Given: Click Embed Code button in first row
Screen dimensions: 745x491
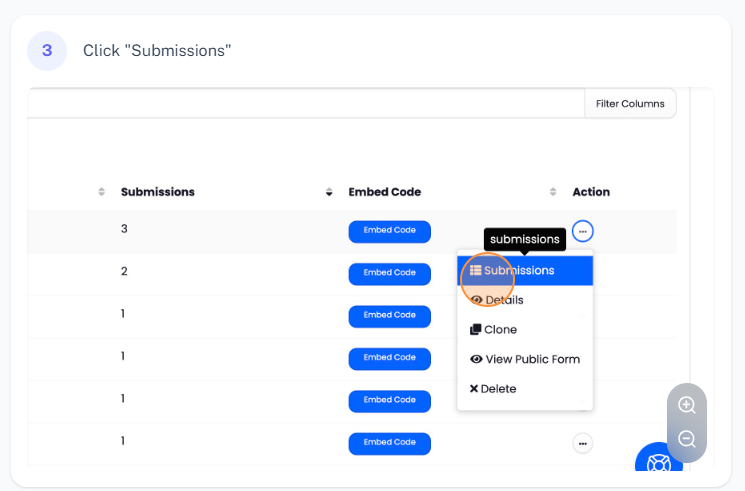Looking at the screenshot, I should 389,231.
